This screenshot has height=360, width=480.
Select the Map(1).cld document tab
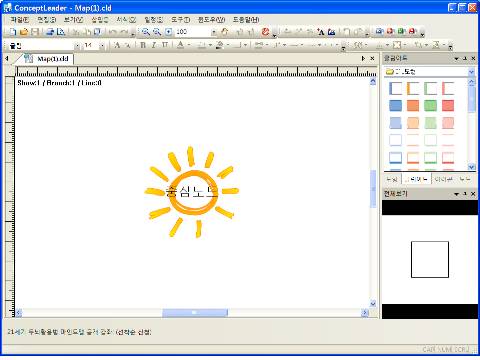coord(48,59)
